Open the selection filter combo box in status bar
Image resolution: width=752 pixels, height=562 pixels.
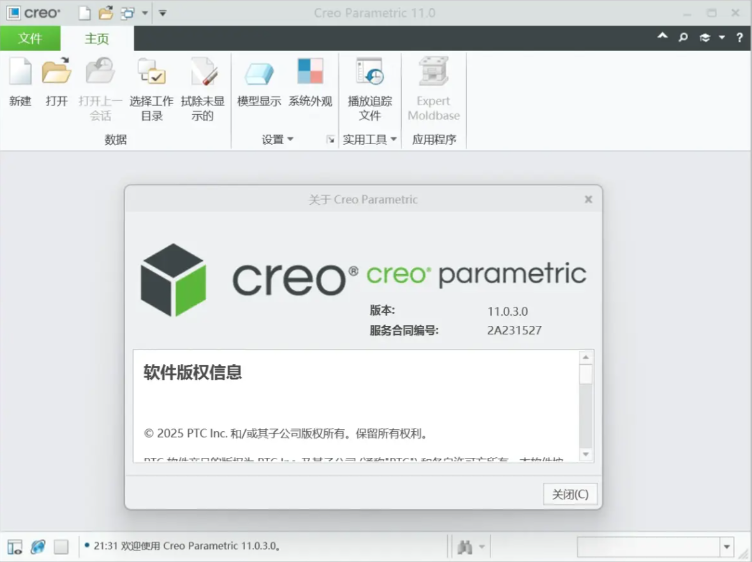pyautogui.click(x=655, y=547)
